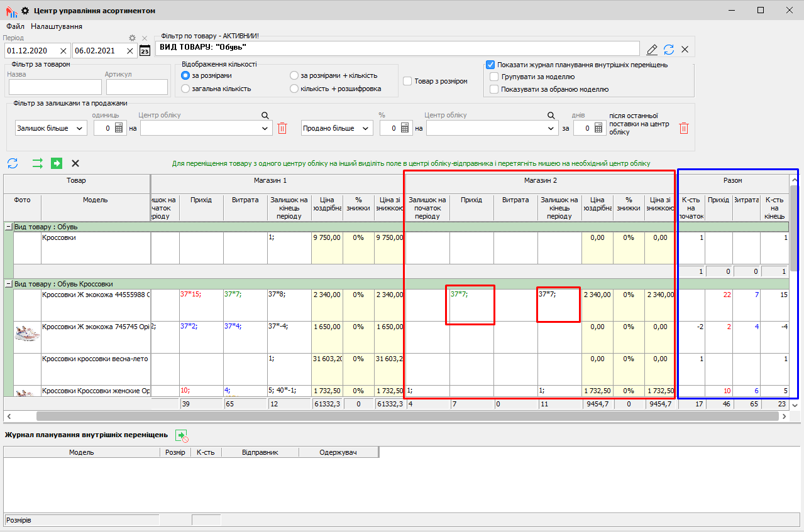Click the 'Назва' product name input field
Screen dimensions: 804x532
[55, 87]
